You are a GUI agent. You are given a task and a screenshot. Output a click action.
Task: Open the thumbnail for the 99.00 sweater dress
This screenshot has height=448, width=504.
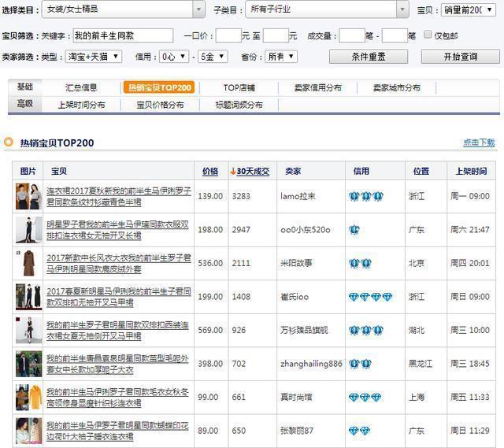tap(28, 398)
